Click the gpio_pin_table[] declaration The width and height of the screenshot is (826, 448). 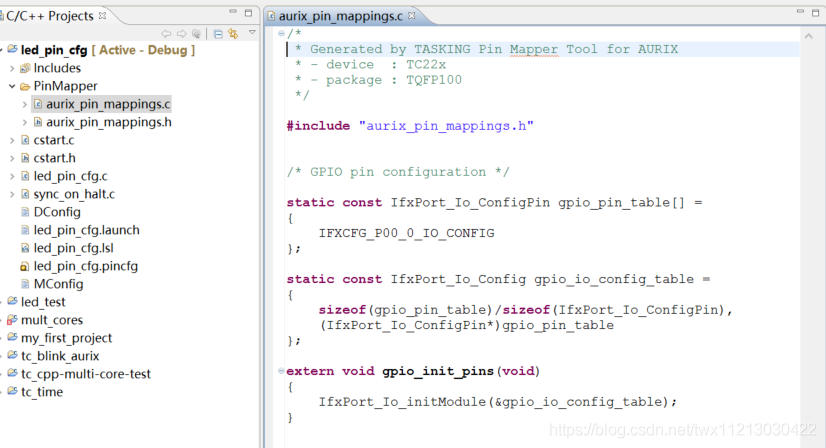coord(622,202)
